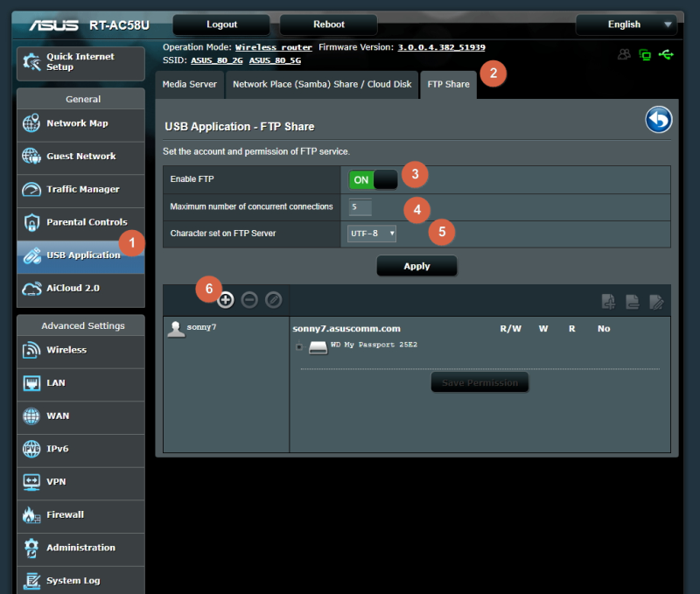The height and width of the screenshot is (594, 700).
Task: Open the Wireless router operation mode link
Action: click(x=274, y=47)
